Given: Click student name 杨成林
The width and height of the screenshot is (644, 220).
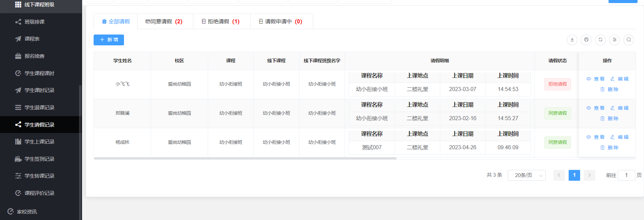Looking at the screenshot, I should click(122, 142).
